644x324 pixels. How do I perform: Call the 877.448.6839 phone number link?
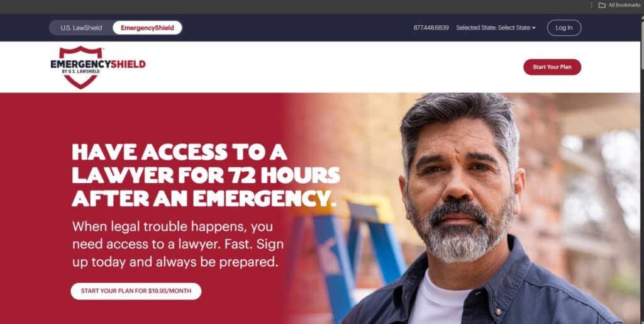431,28
